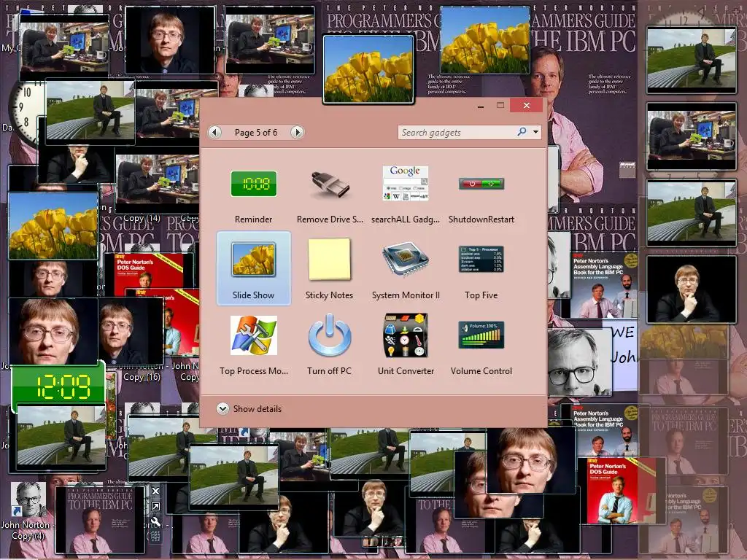Click the right sidebar gadget with thinking pose portrait

692,289
